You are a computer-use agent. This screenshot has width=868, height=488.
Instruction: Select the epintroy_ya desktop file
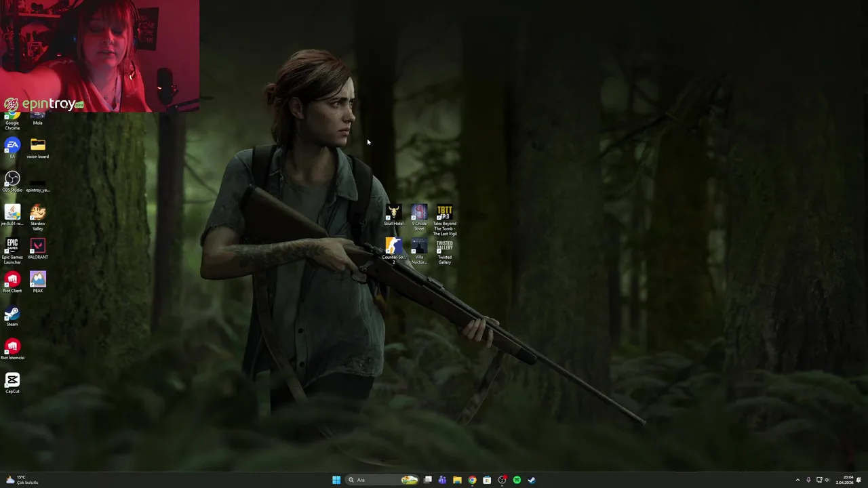(38, 185)
